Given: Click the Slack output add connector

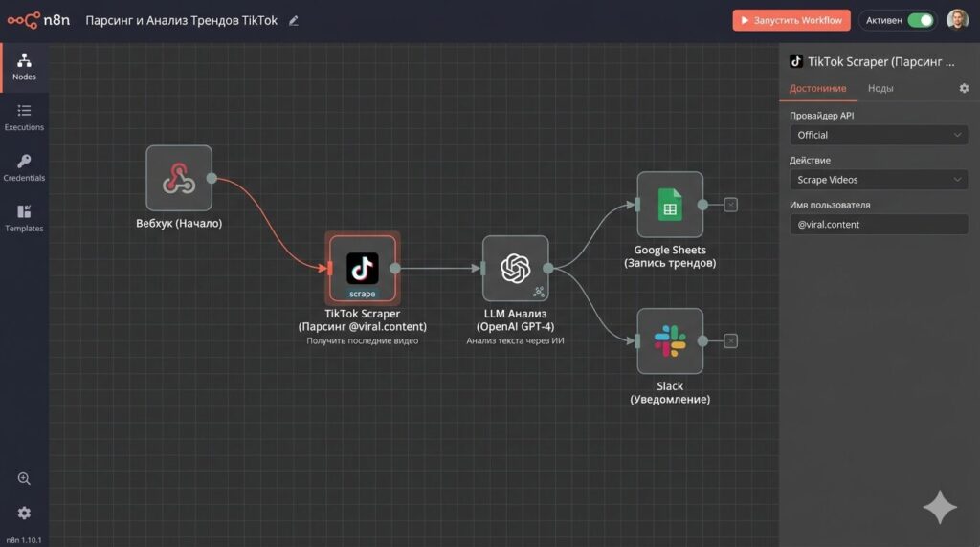Looking at the screenshot, I should [730, 341].
